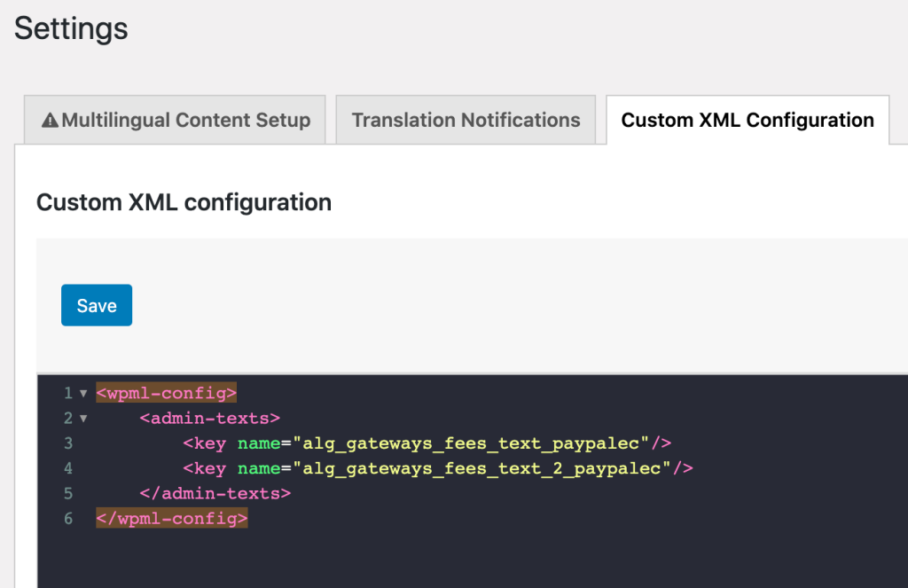
Task: Click line number 3 in the gutter
Action: click(68, 443)
